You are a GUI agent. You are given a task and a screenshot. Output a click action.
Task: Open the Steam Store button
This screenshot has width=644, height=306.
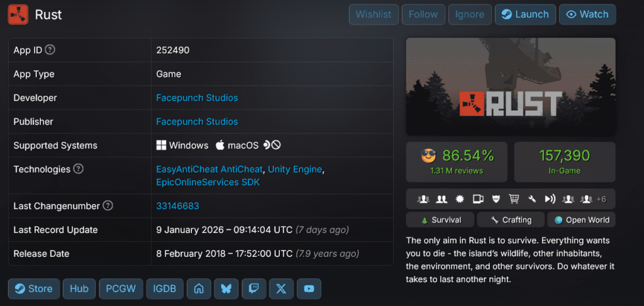pos(34,289)
